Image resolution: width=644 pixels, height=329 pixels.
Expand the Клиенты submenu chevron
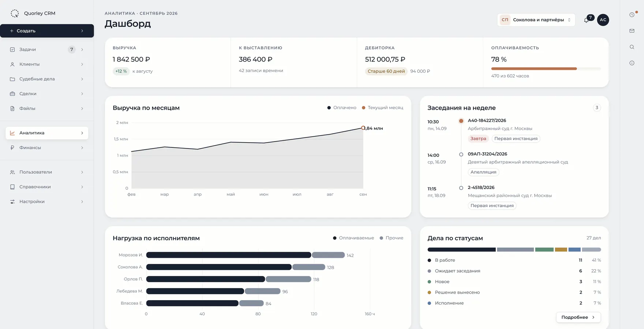tap(82, 64)
